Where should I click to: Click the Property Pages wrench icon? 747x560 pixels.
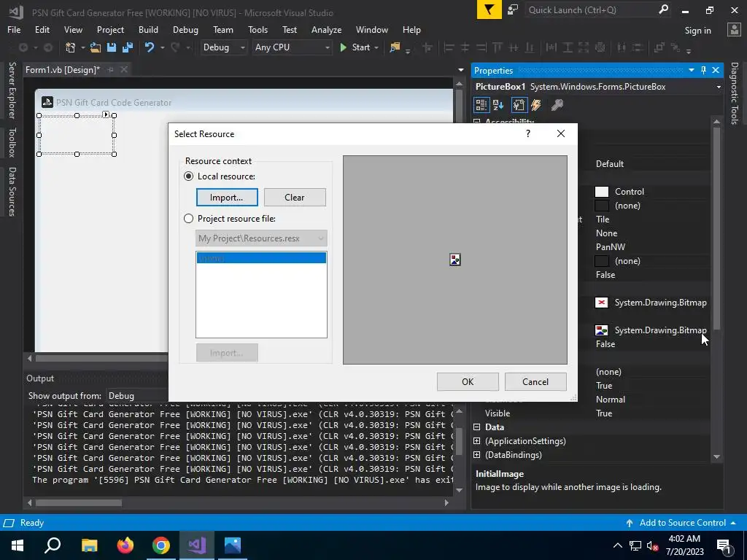coord(557,105)
